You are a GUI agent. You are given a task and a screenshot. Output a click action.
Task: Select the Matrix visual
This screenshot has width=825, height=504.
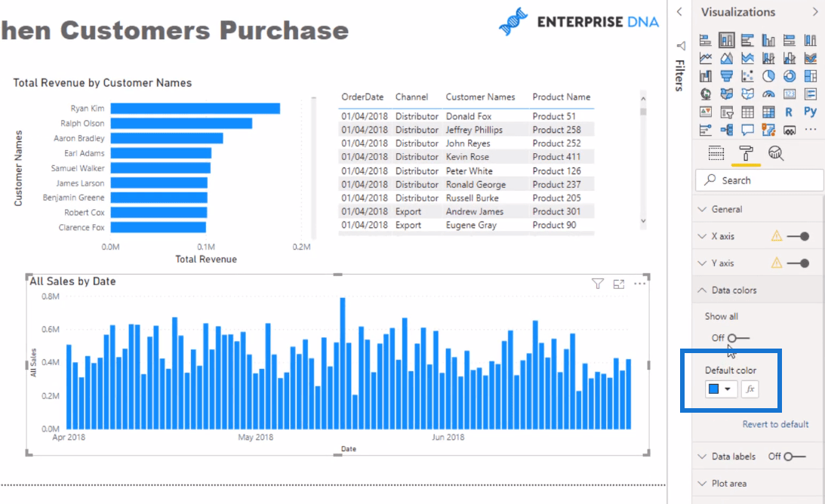(768, 112)
